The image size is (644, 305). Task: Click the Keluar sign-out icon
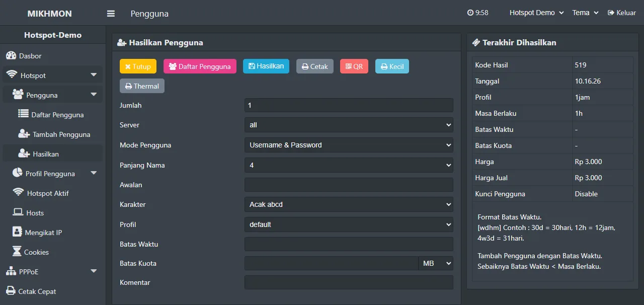tap(611, 13)
